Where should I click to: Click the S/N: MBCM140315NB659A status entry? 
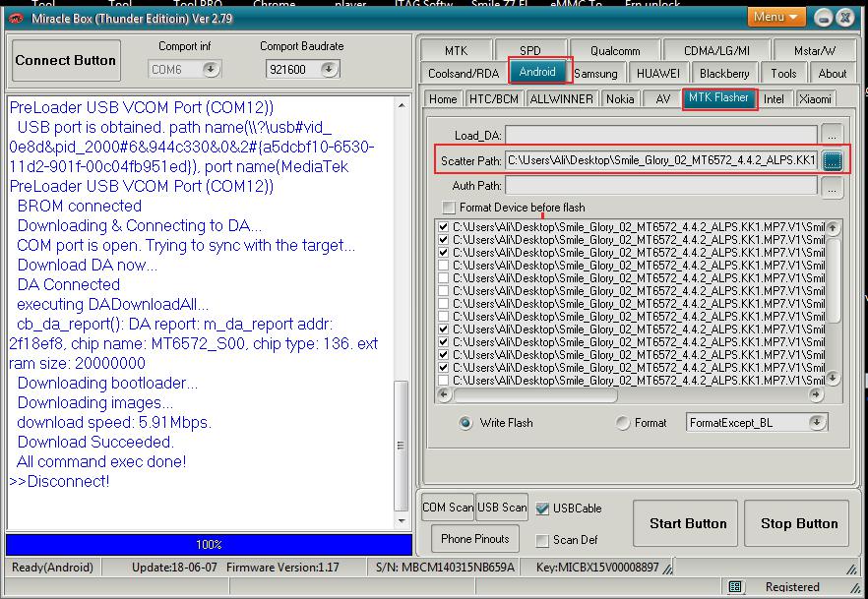(445, 568)
